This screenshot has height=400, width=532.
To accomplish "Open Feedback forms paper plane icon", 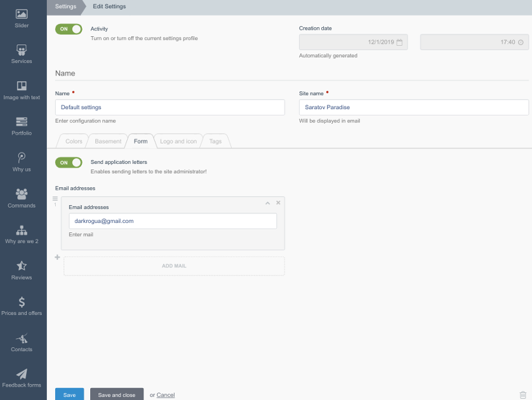I will (x=22, y=374).
